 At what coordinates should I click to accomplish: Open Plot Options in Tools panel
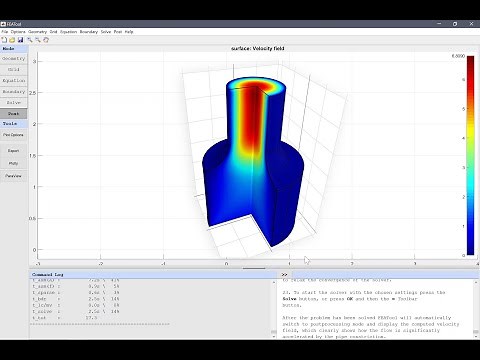[x=14, y=135]
